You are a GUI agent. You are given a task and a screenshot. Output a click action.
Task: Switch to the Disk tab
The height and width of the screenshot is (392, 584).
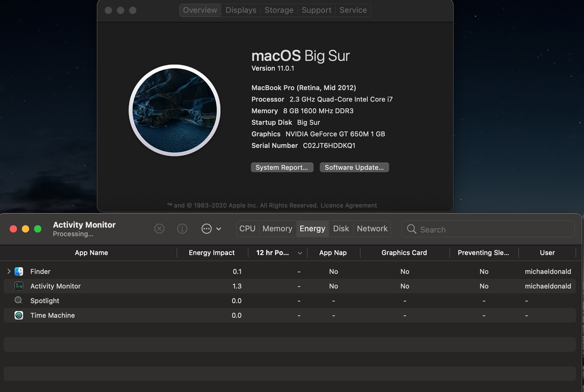(x=341, y=228)
